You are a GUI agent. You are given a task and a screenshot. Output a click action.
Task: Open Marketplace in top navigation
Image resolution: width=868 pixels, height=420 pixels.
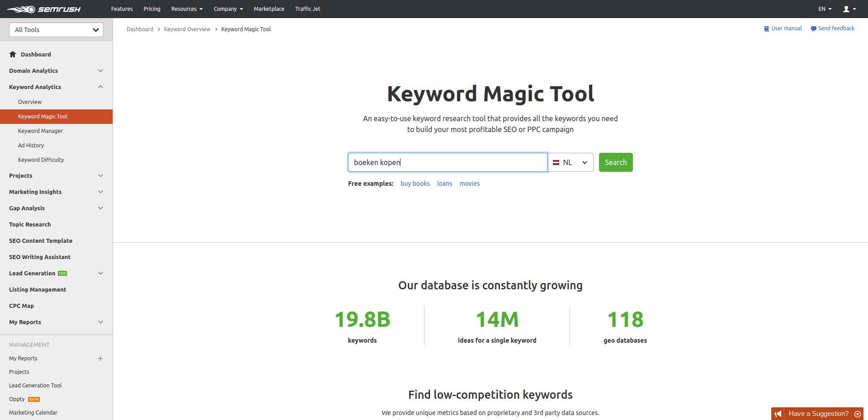tap(269, 9)
